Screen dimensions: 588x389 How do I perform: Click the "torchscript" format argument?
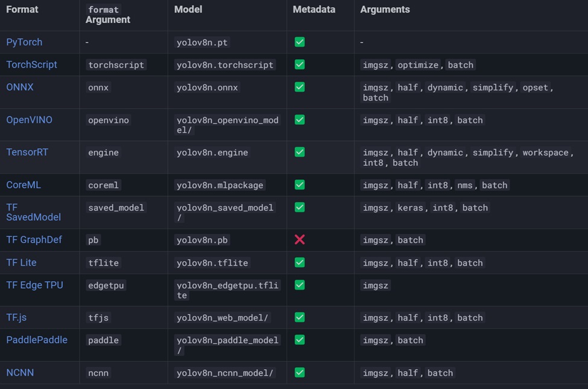click(x=116, y=65)
